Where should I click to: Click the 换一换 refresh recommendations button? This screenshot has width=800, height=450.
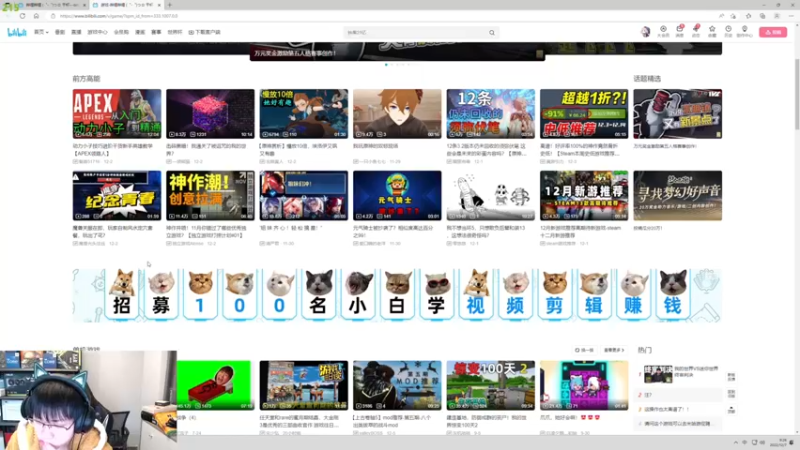[584, 350]
